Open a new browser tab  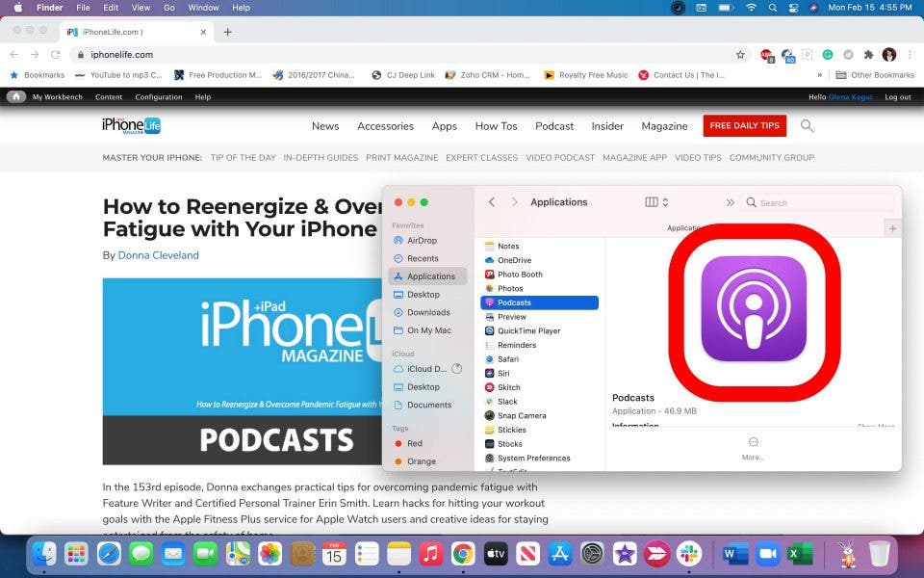tap(228, 32)
